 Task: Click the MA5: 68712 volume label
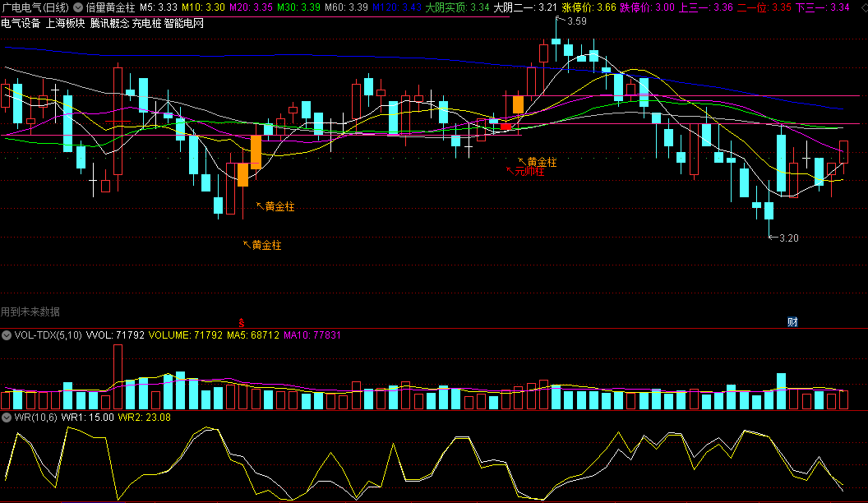click(253, 335)
